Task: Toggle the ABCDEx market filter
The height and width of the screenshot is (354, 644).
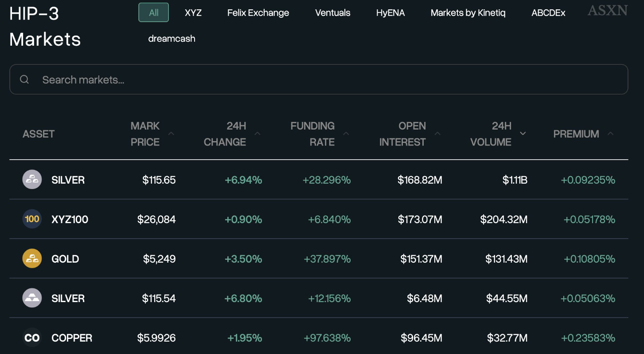Action: point(548,12)
